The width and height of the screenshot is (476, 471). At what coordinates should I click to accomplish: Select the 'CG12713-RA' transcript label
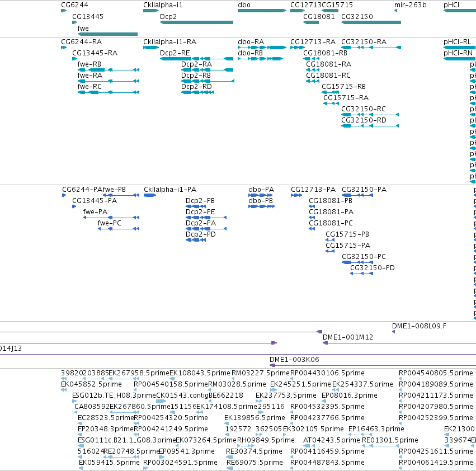[313, 42]
